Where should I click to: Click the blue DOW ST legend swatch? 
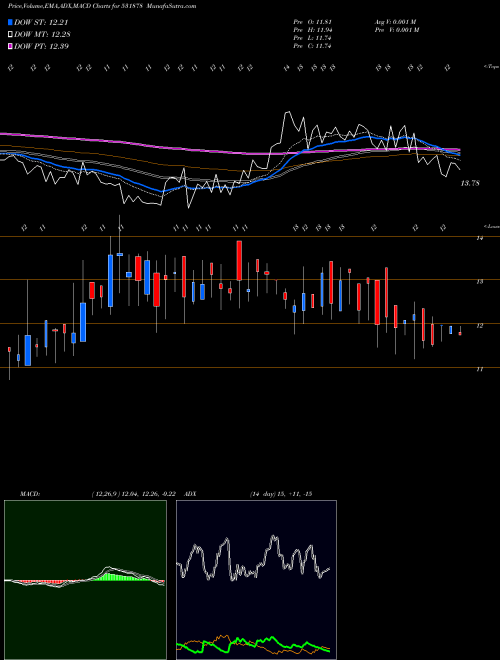click(10, 22)
